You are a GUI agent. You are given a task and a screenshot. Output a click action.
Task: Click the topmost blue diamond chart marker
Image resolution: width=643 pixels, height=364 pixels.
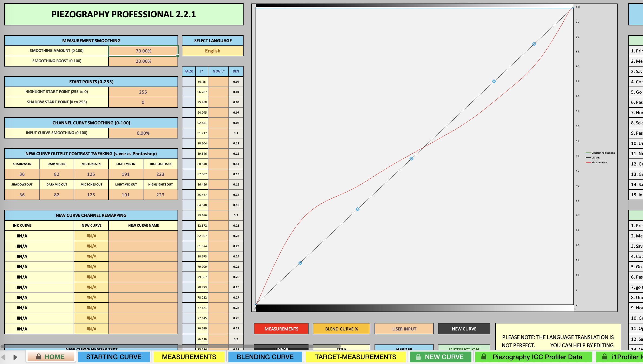pos(534,44)
